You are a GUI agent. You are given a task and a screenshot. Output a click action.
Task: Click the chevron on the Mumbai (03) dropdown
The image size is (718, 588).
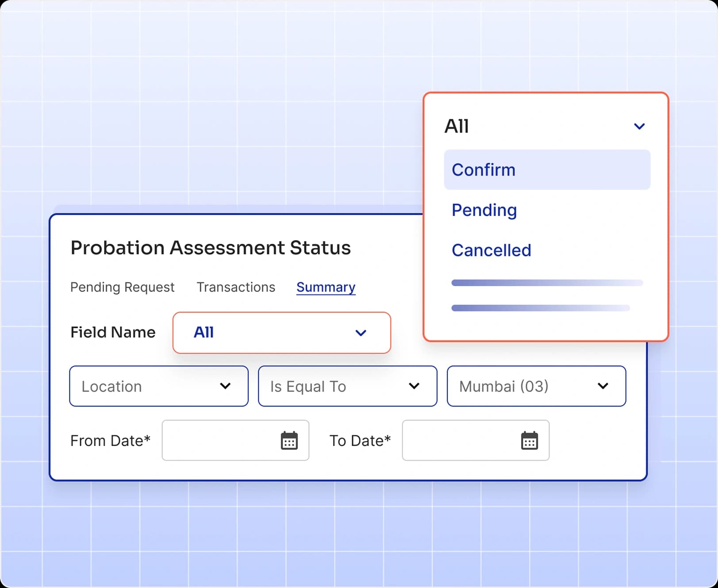pos(603,386)
